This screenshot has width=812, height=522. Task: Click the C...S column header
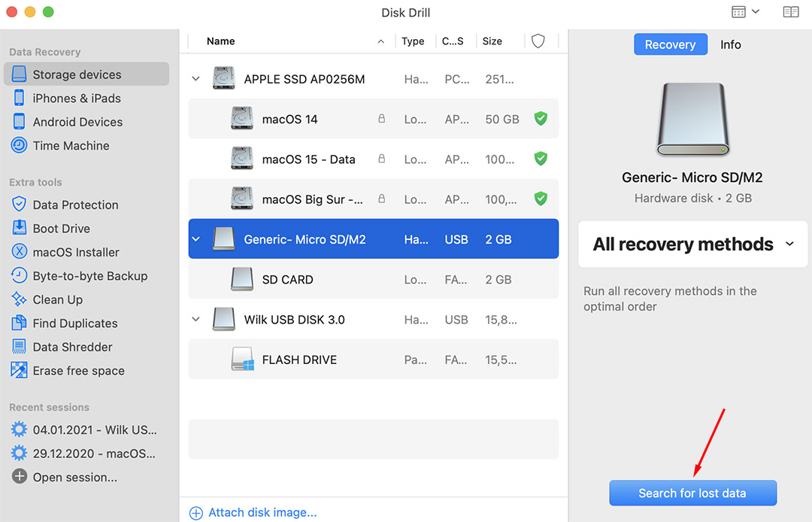click(x=453, y=41)
